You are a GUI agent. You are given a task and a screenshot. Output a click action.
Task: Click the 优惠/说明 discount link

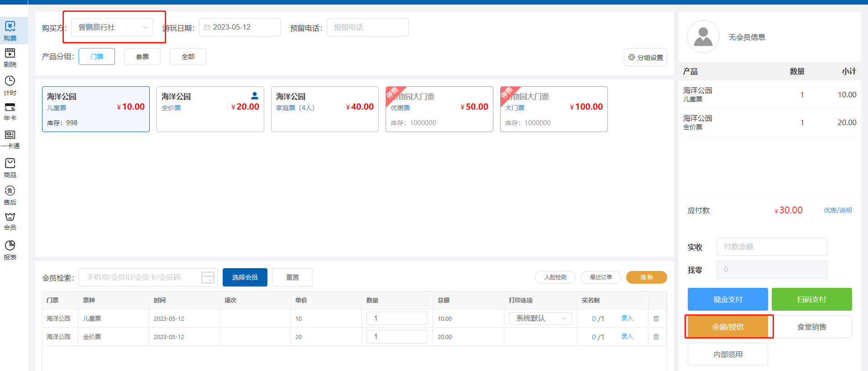pyautogui.click(x=837, y=210)
